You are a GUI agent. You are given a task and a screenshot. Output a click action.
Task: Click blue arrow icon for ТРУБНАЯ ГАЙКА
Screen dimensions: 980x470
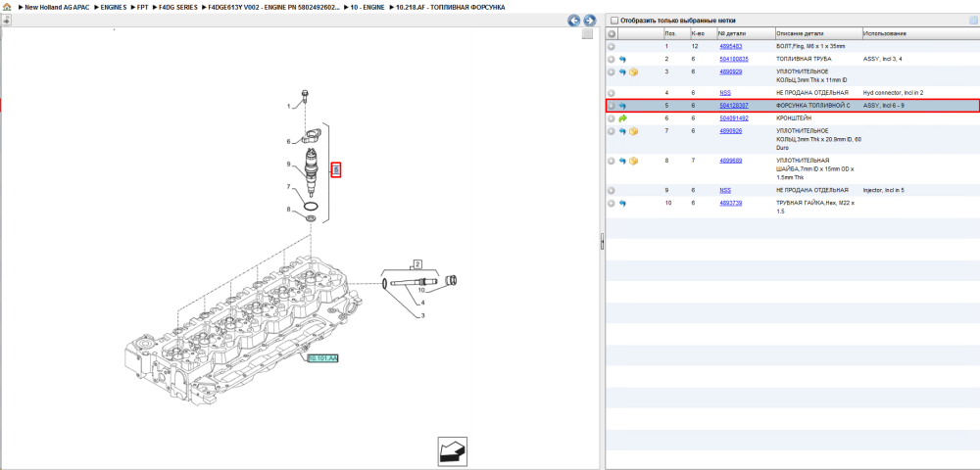[x=622, y=203]
